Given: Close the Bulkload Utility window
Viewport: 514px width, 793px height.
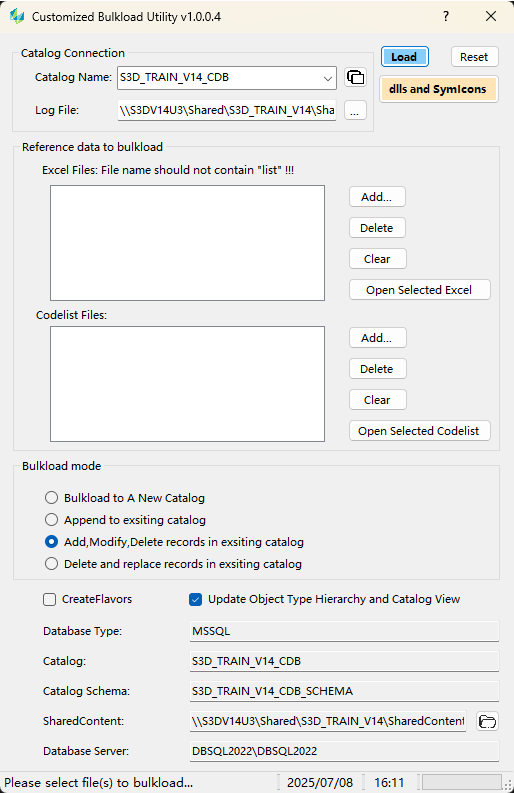Looking at the screenshot, I should tap(491, 16).
